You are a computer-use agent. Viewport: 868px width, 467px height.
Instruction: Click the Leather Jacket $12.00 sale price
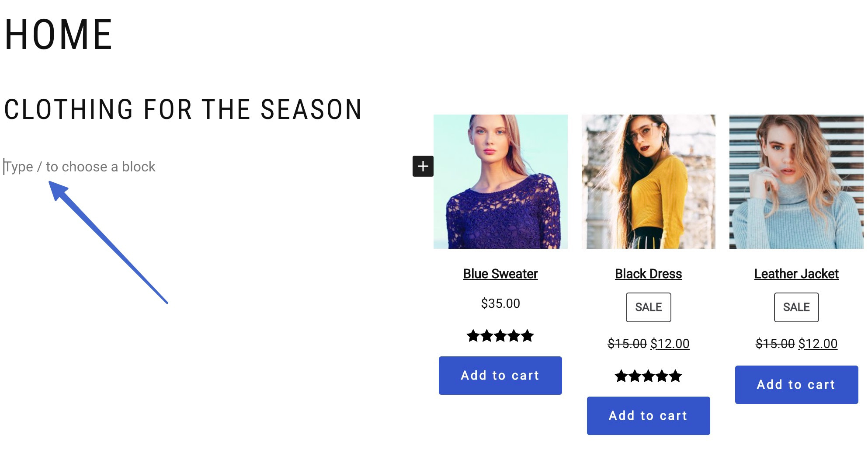click(818, 344)
